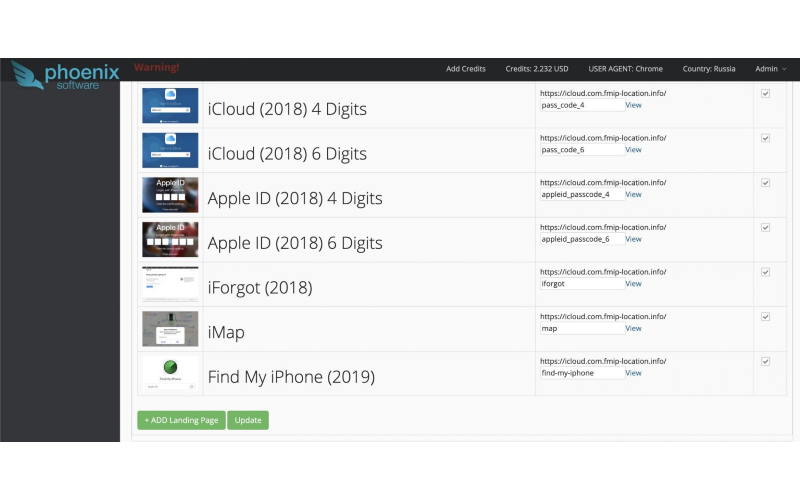Screen dimensions: 800x500
Task: Click Credits: 2.232 USD item
Action: (537, 69)
